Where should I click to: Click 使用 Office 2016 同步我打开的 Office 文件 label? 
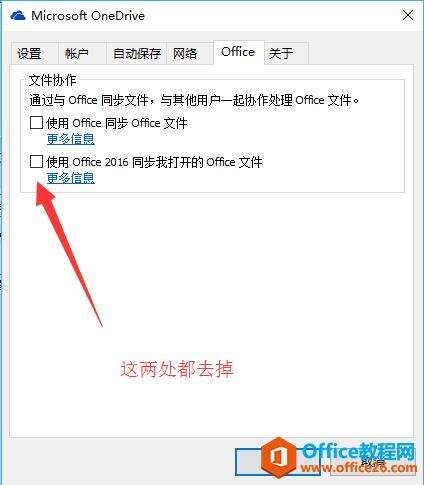click(x=154, y=162)
